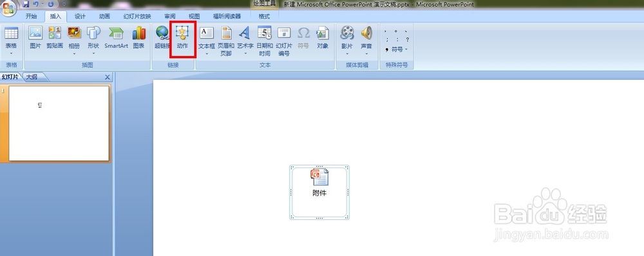Go to the 动画 ribbon tab
The image size is (644, 256).
point(104,17)
